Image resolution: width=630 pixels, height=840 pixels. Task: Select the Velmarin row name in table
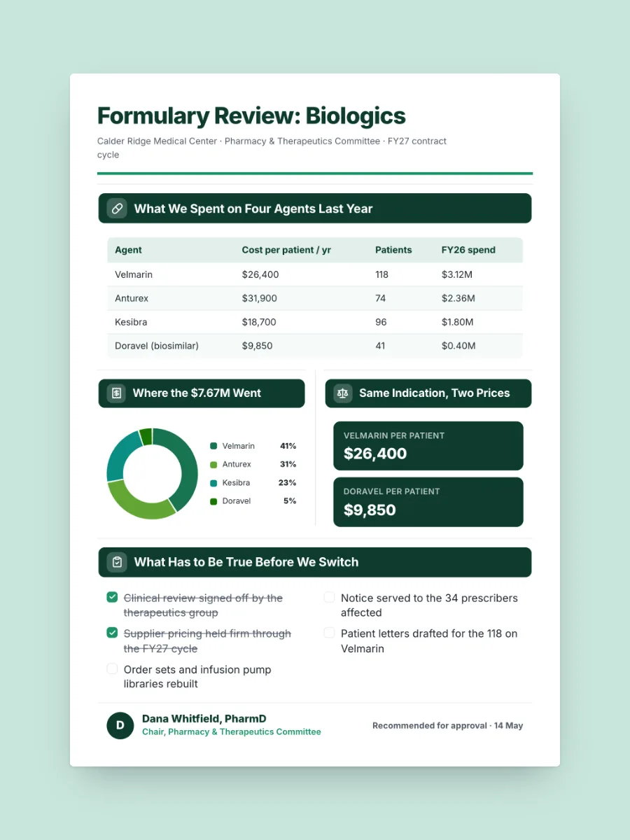134,274
